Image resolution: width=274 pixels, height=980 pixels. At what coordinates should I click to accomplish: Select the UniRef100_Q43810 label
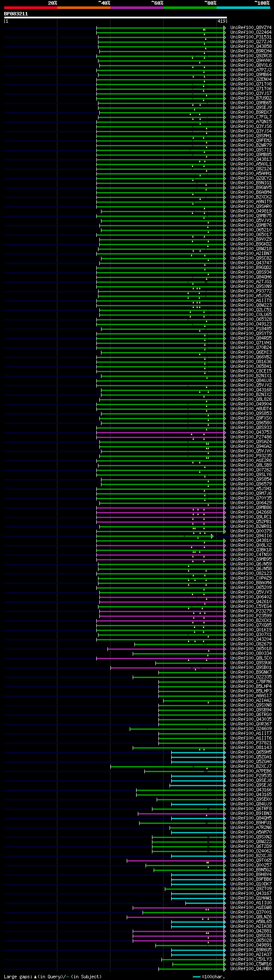click(x=251, y=541)
